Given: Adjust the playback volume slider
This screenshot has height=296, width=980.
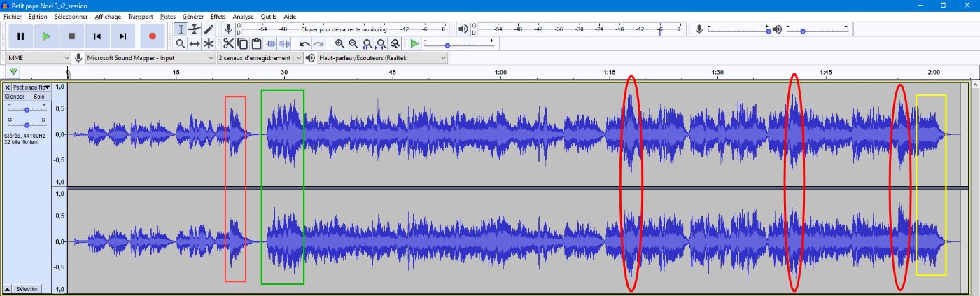Looking at the screenshot, I should tap(816, 29).
